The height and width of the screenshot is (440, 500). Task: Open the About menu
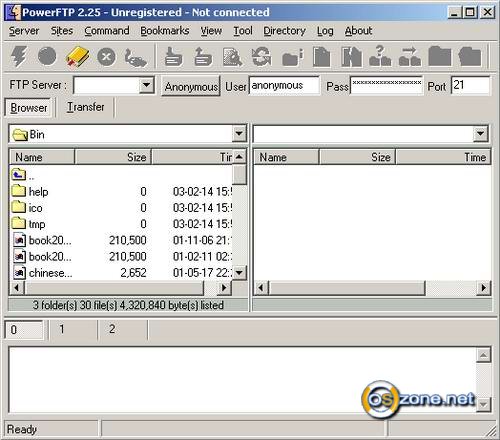[358, 31]
